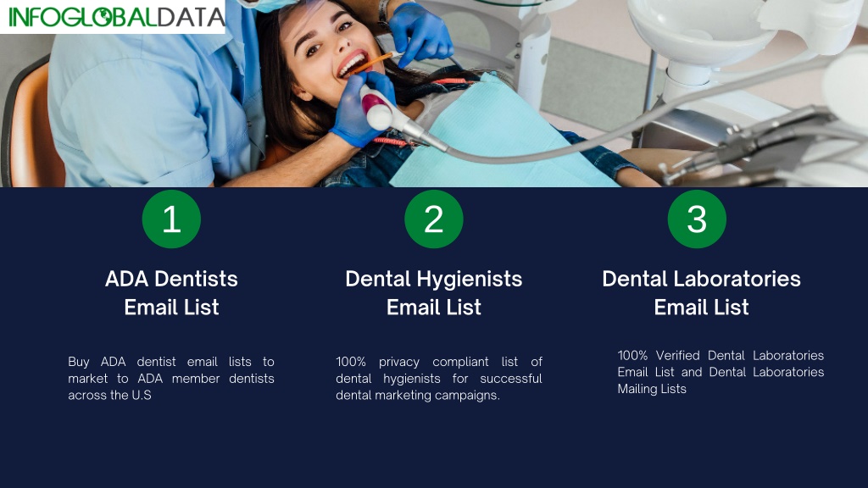Click the 100% privacy compliant list description
This screenshot has width=868, height=488.
pyautogui.click(x=439, y=379)
